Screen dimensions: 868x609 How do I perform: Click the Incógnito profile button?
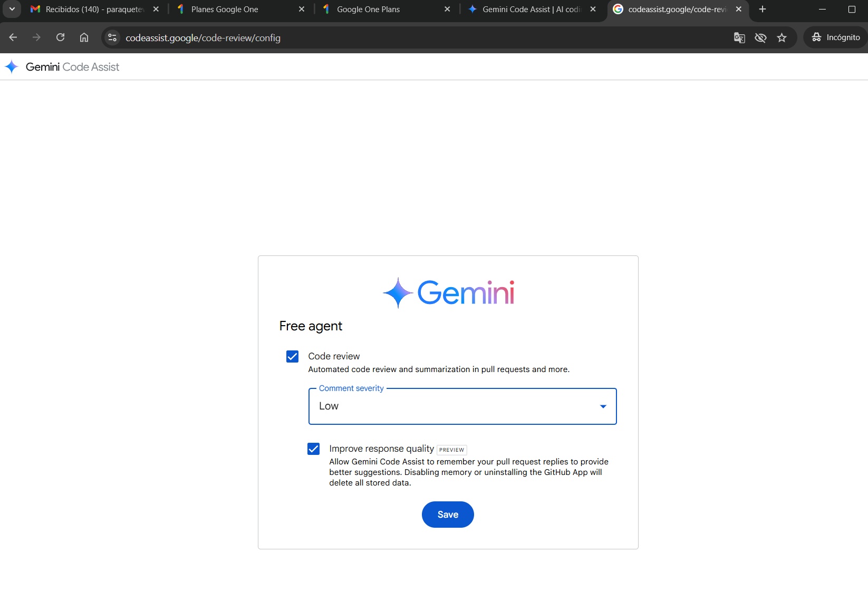pos(836,37)
